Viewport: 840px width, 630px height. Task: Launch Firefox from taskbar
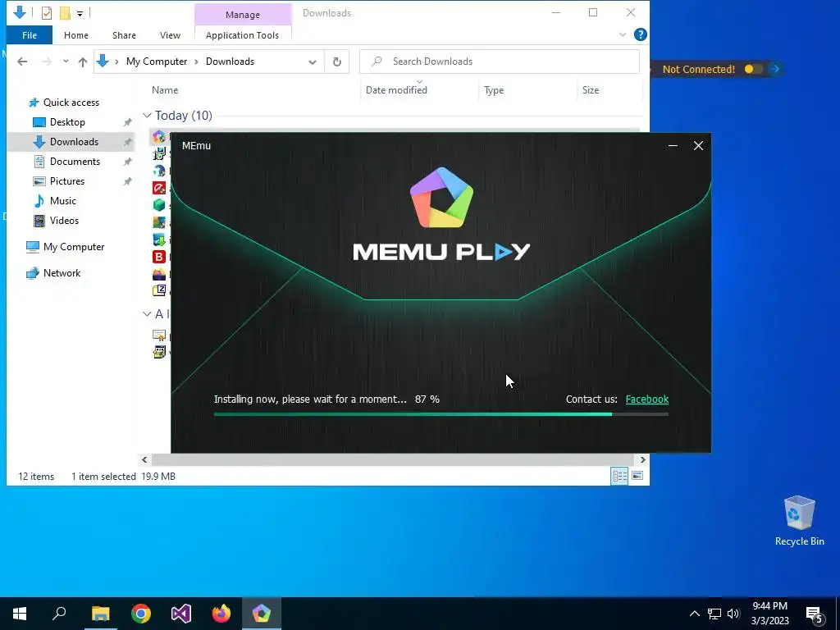pos(221,614)
